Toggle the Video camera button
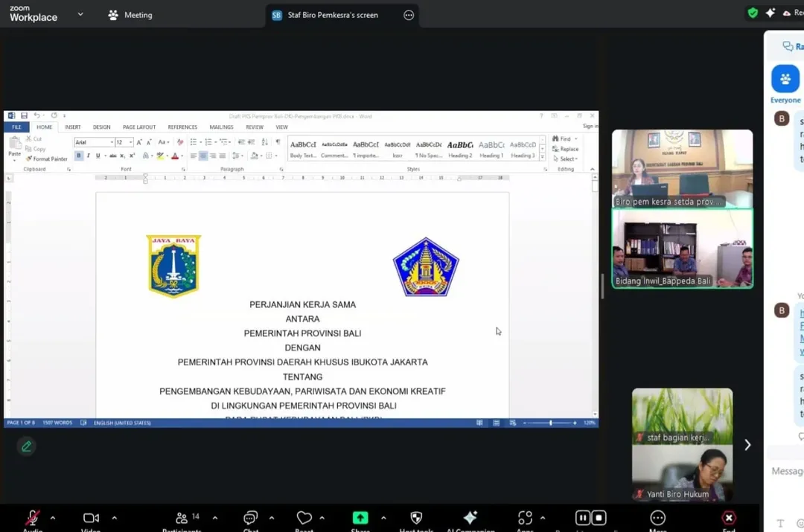 91,518
